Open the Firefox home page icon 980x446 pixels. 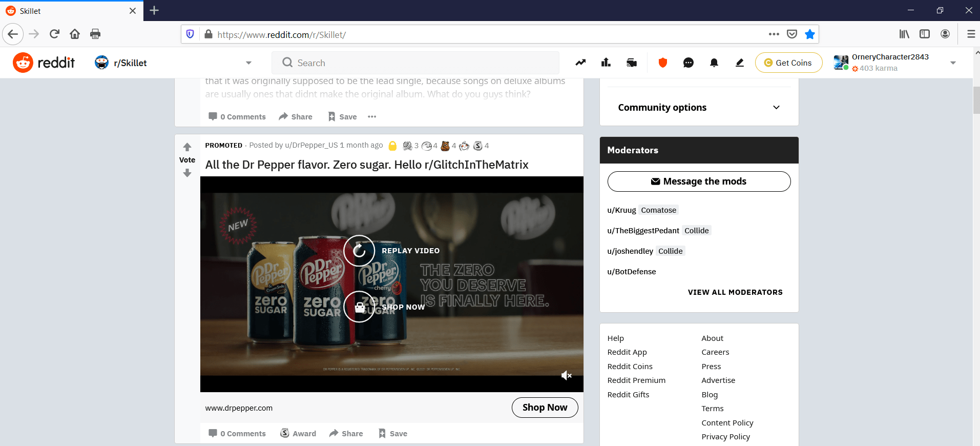(x=75, y=34)
